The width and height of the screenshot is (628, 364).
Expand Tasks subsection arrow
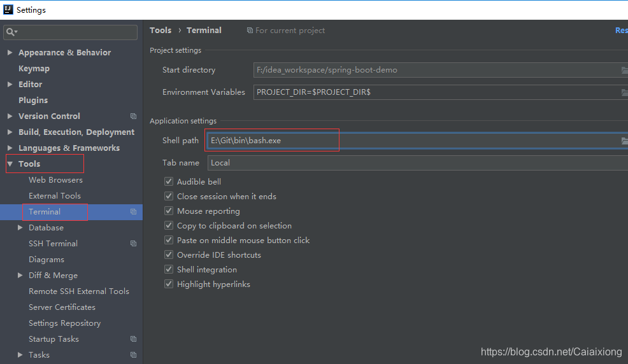click(x=20, y=355)
